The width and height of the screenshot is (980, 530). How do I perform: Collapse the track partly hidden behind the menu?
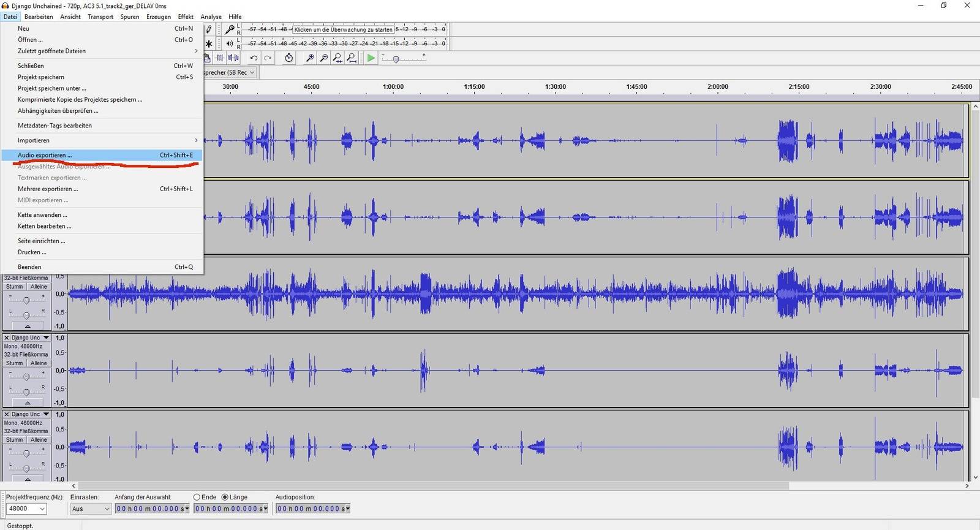(27, 326)
